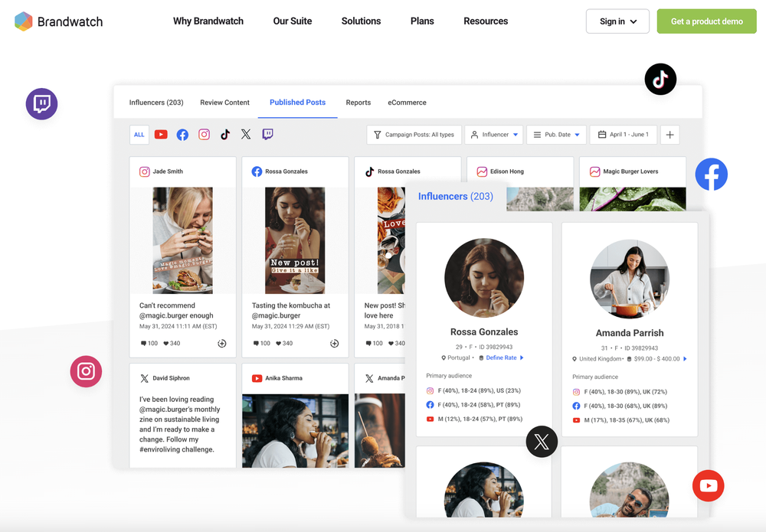Open the Resources menu
The width and height of the screenshot is (766, 532).
click(486, 21)
